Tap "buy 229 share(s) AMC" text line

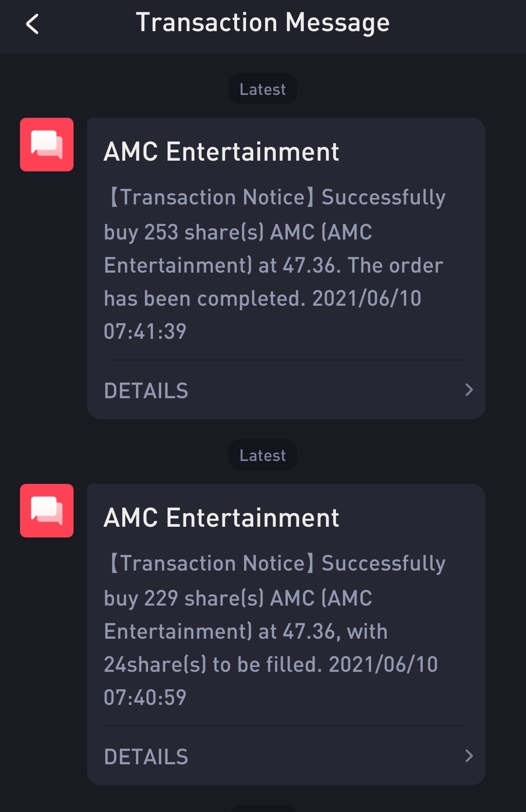pos(238,598)
